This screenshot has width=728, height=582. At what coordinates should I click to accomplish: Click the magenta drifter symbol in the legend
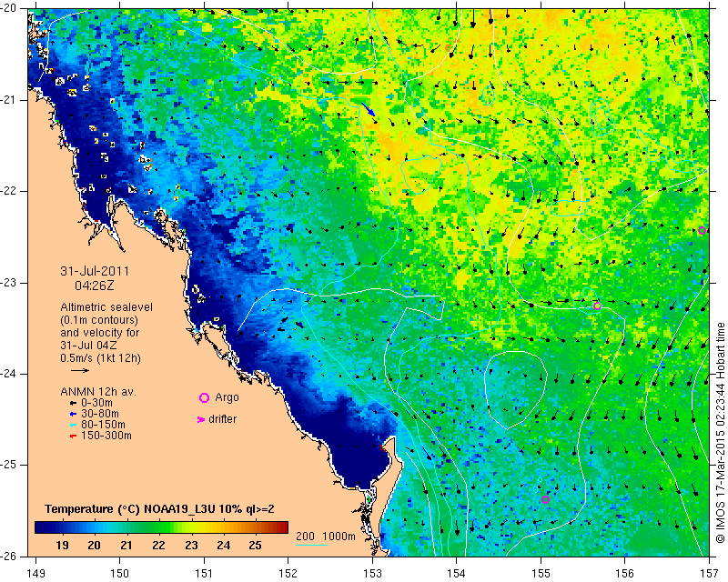click(201, 419)
